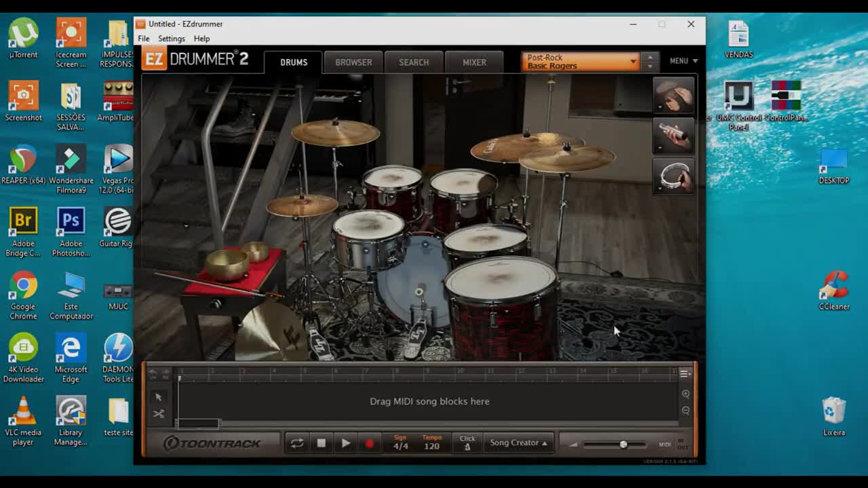Adjust the master volume slider
The width and height of the screenshot is (868, 488).
614,445
